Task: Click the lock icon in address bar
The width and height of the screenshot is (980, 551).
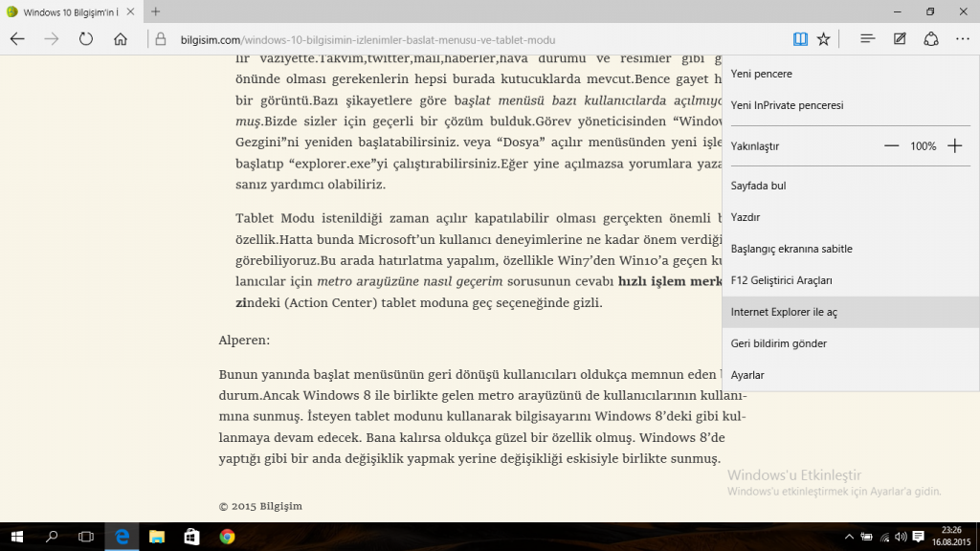Action: click(x=161, y=39)
